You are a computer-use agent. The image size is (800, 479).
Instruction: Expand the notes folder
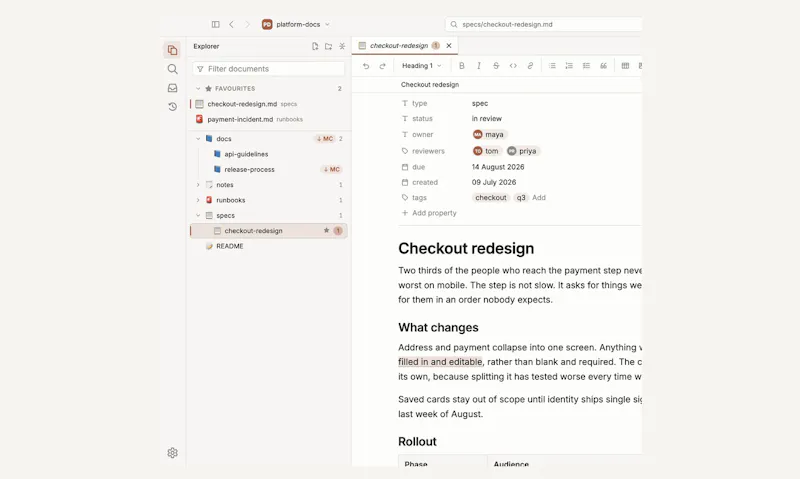tap(198, 185)
